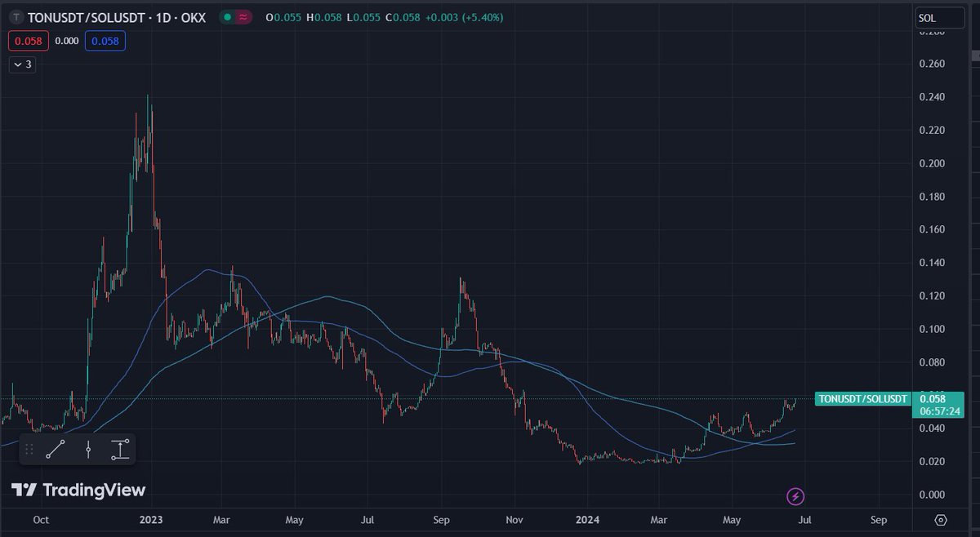
Task: Collapse the indicator list via the 3 chevron
Action: pyautogui.click(x=22, y=64)
